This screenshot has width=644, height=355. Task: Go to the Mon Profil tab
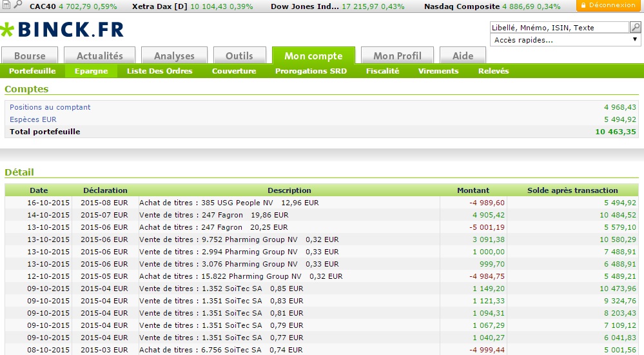click(x=397, y=56)
